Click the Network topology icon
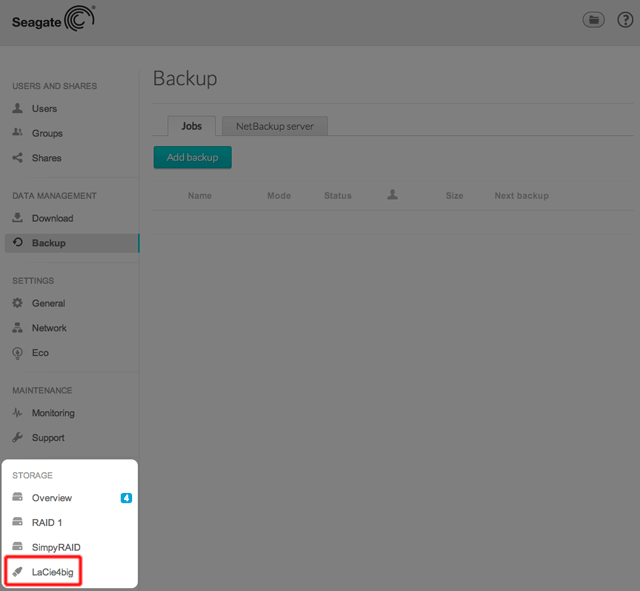 [18, 327]
